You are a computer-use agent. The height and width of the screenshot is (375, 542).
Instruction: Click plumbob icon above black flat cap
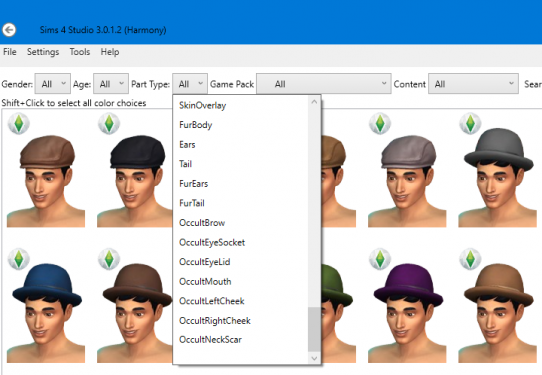pyautogui.click(x=109, y=123)
